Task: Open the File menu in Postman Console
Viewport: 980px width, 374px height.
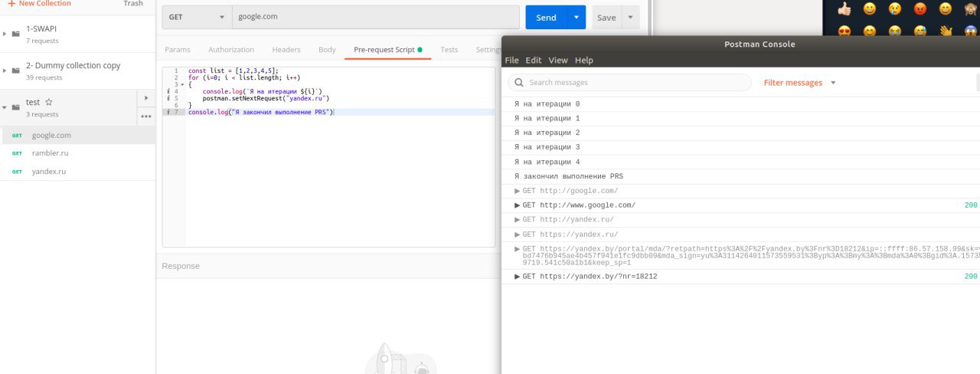Action: click(x=511, y=61)
